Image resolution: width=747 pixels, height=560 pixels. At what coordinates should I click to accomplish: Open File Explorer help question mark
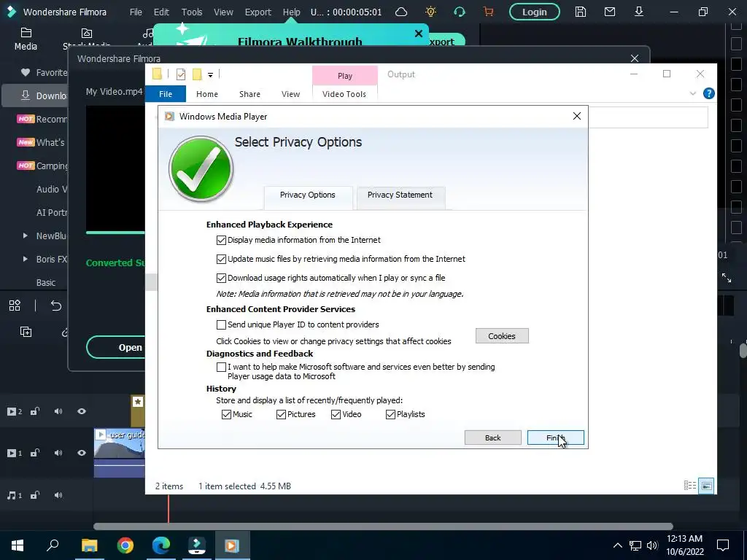pyautogui.click(x=709, y=94)
